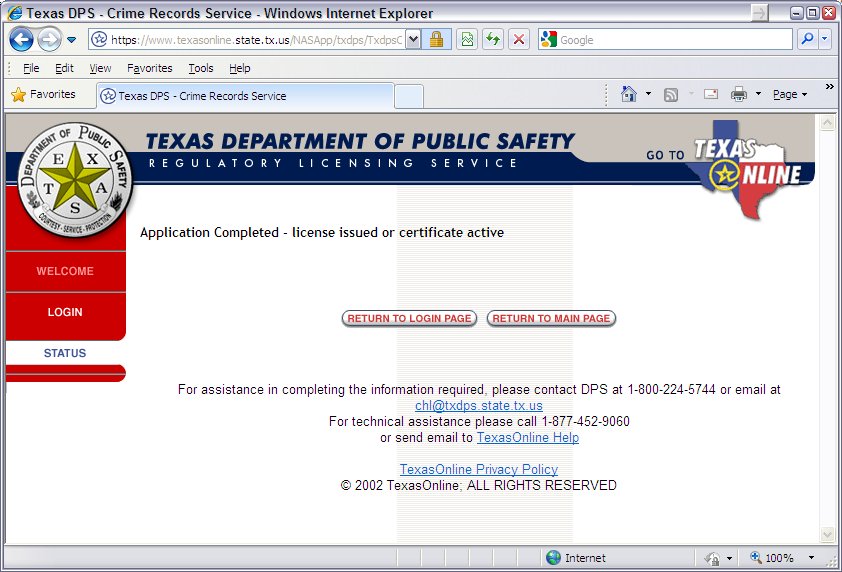
Task: Click the Refresh page icon
Action: [492, 40]
